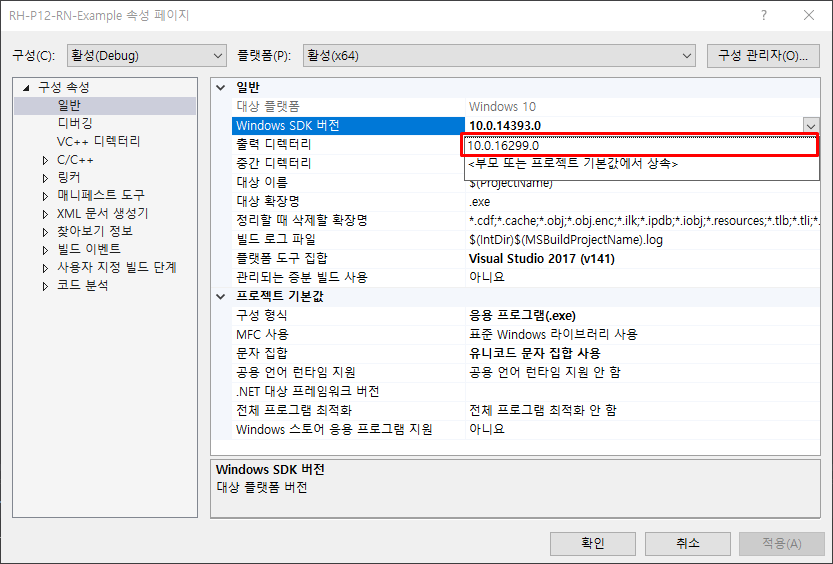Screen dimensions: 833x564
Task: Close the property pages dialog
Action: pos(808,16)
